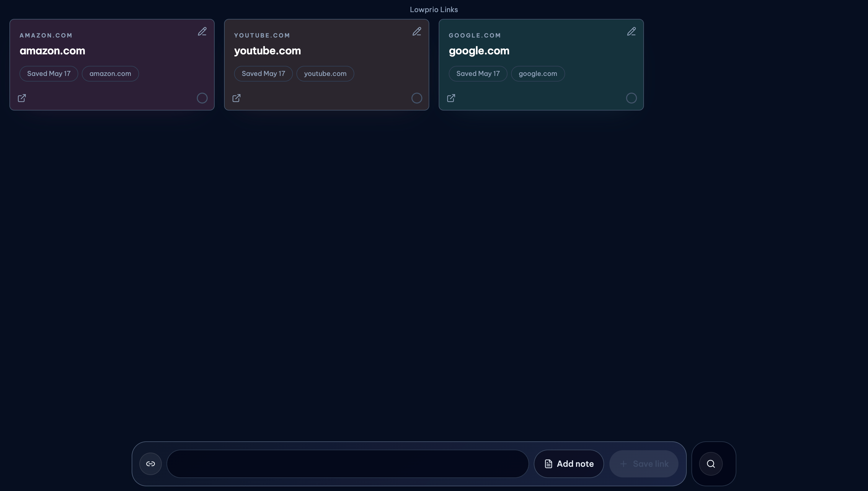Click the GOOGLE.COM uppercase label

(x=475, y=35)
